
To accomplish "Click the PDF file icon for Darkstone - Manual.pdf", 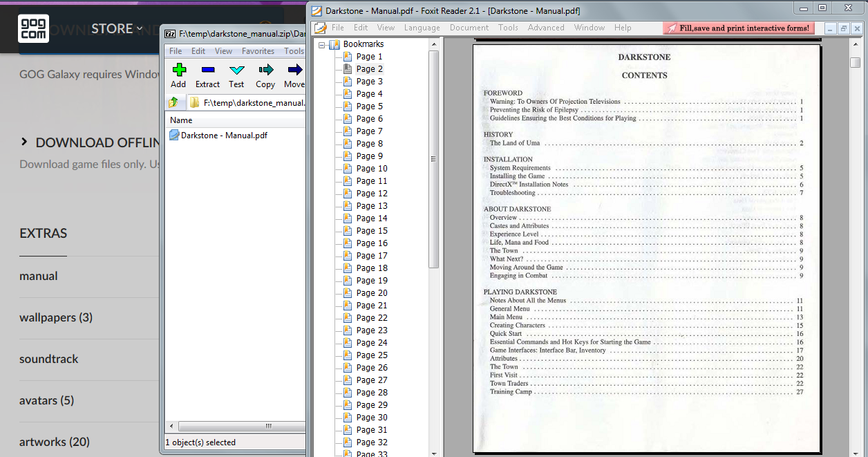I will (174, 136).
